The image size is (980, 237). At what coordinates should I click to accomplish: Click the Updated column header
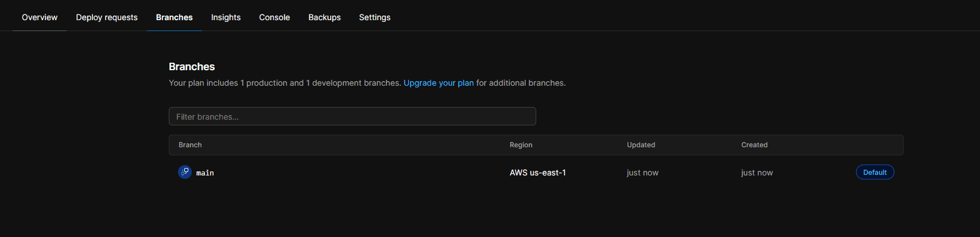[641, 145]
